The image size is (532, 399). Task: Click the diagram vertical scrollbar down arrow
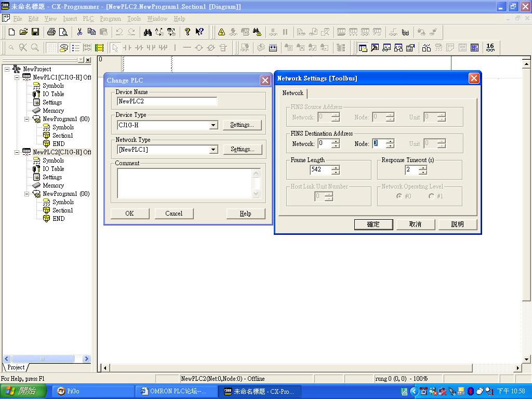526,360
